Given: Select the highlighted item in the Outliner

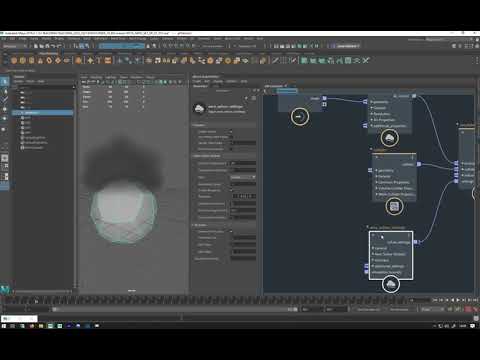Looking at the screenshot, I should click(x=43, y=113).
